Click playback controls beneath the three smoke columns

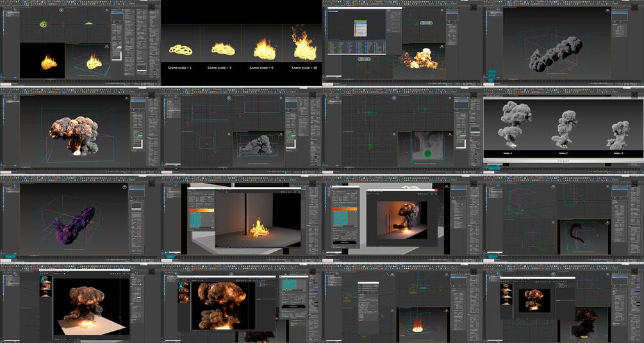click(564, 161)
